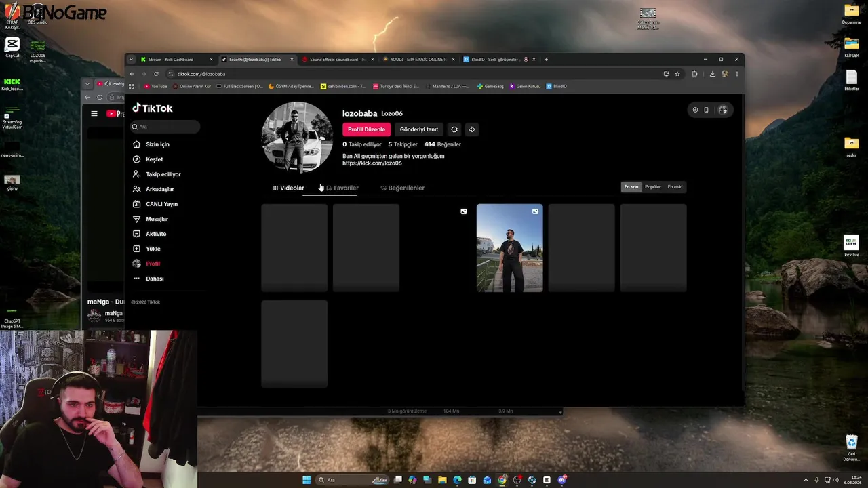Open Chrome apps grid icon in bookmarks bar

pyautogui.click(x=132, y=87)
